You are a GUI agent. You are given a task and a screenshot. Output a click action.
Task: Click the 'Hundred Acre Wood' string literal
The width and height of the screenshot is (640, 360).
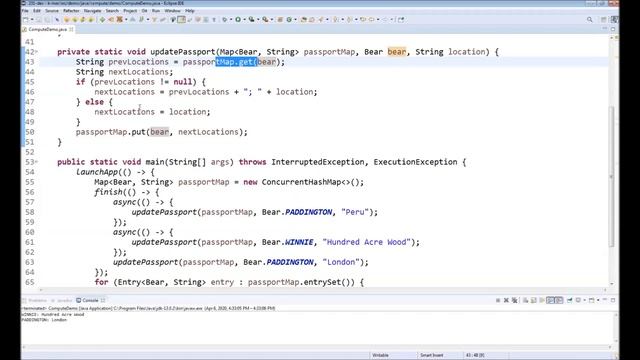pos(367,242)
